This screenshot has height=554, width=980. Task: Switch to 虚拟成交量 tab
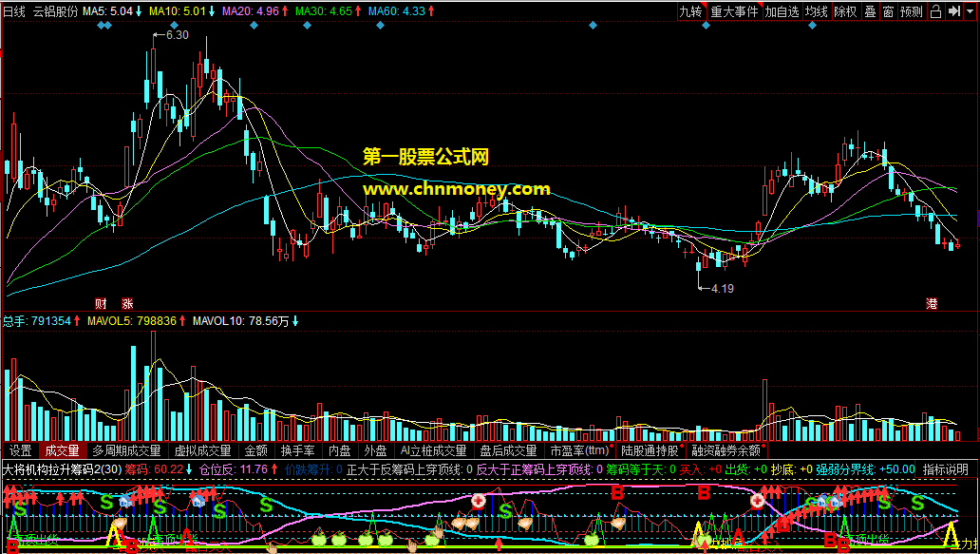202,450
